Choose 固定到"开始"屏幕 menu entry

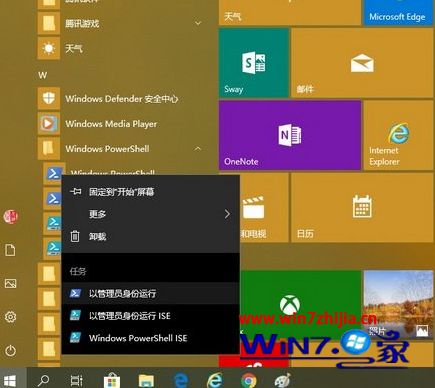[151, 192]
